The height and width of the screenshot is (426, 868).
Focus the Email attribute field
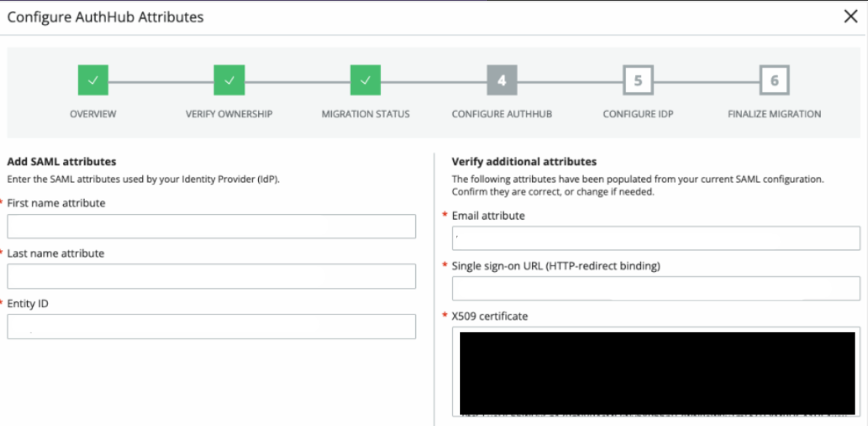[x=656, y=238]
